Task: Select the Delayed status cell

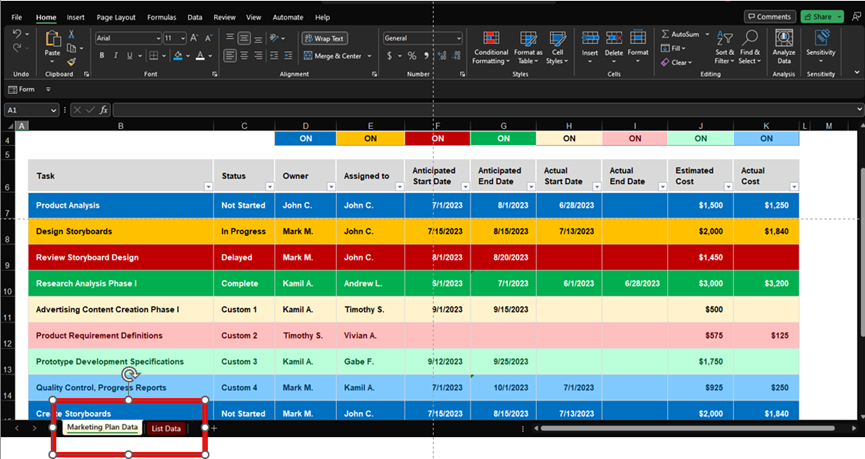Action: click(x=244, y=257)
